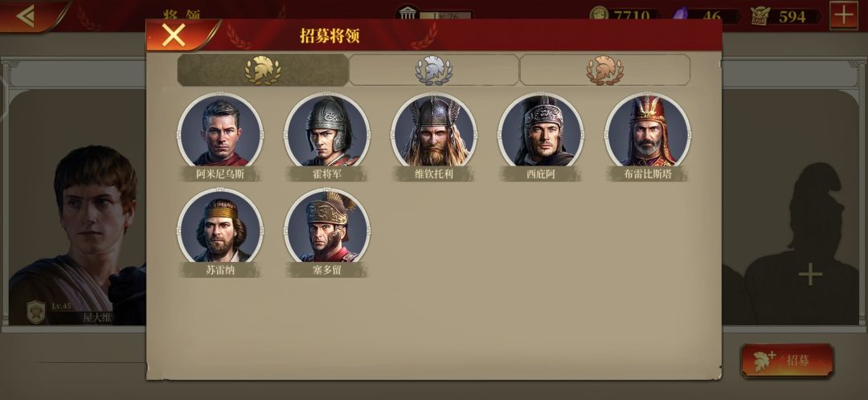Pick the 塞多留 general portrait
Screen dimensions: 868x400
(327, 227)
